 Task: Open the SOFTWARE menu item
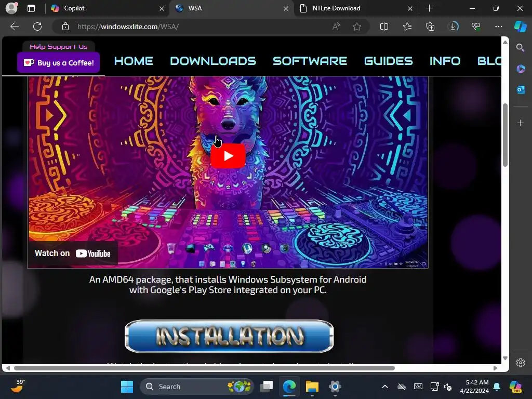tap(310, 61)
